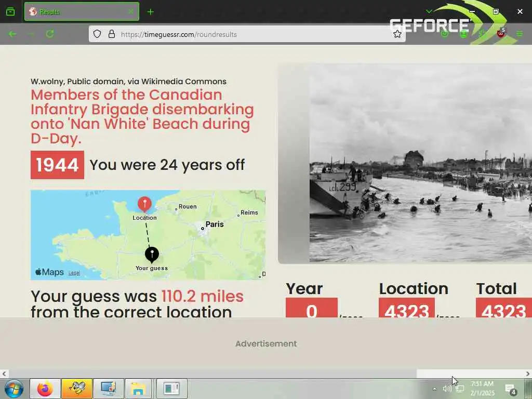Click the red 1944 year badge
532x399 pixels.
[x=57, y=165]
